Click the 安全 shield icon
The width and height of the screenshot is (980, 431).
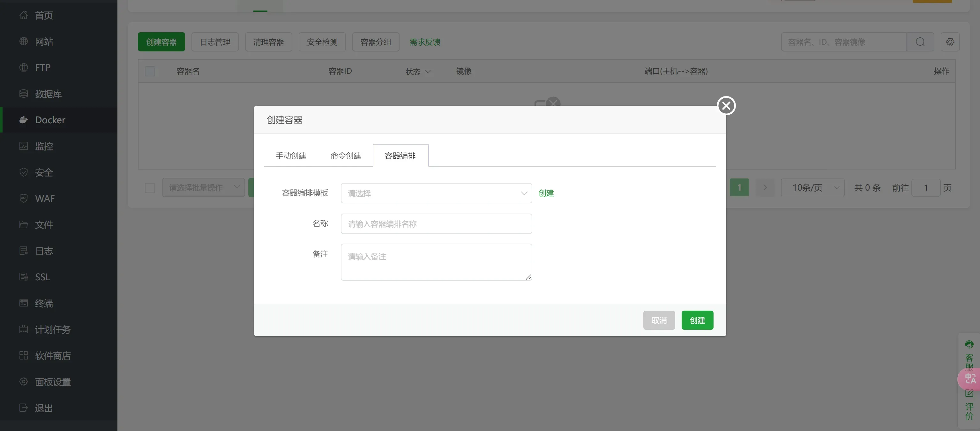24,172
